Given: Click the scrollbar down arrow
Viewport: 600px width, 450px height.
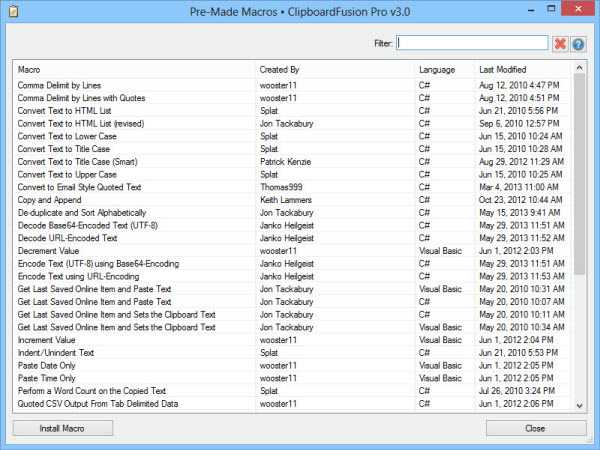Looking at the screenshot, I should (579, 406).
